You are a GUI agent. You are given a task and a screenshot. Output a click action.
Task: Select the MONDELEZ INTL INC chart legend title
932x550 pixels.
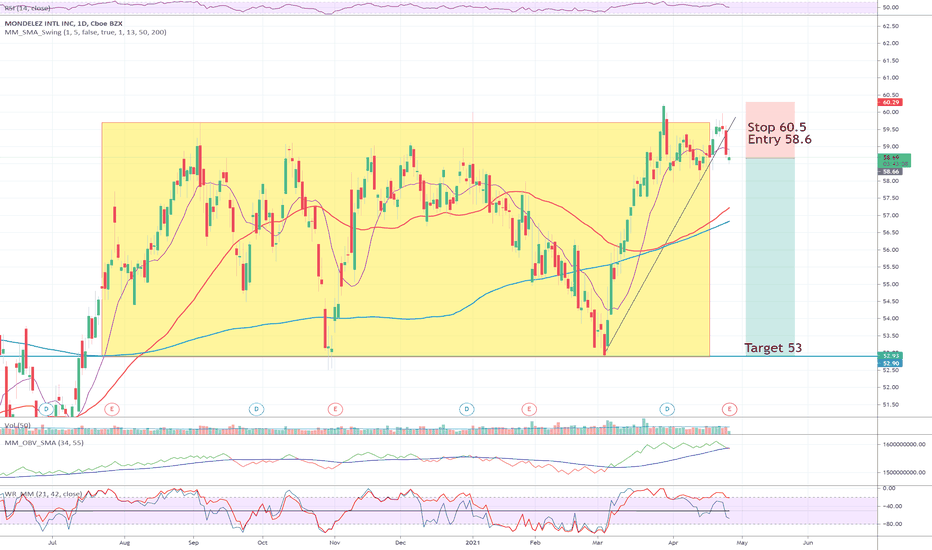(64, 24)
